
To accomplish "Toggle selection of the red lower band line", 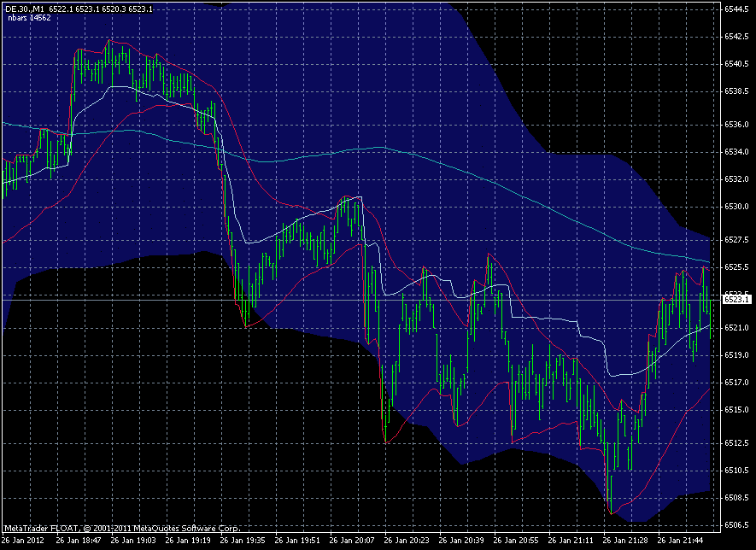I will click(470, 410).
